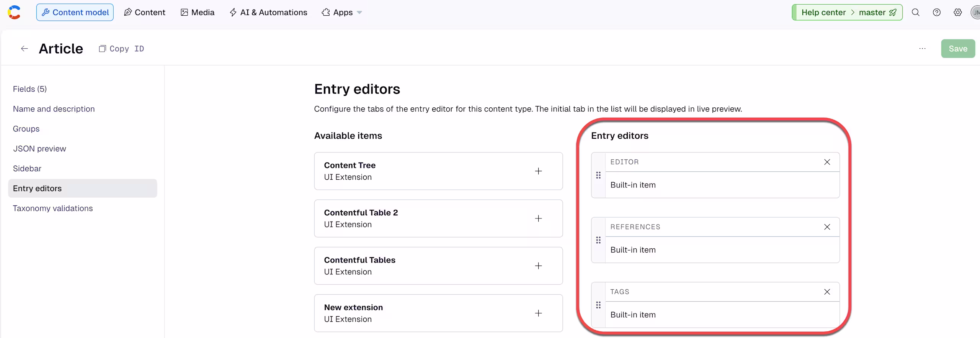Click the Contentful logo icon
This screenshot has width=980, height=338.
(14, 12)
